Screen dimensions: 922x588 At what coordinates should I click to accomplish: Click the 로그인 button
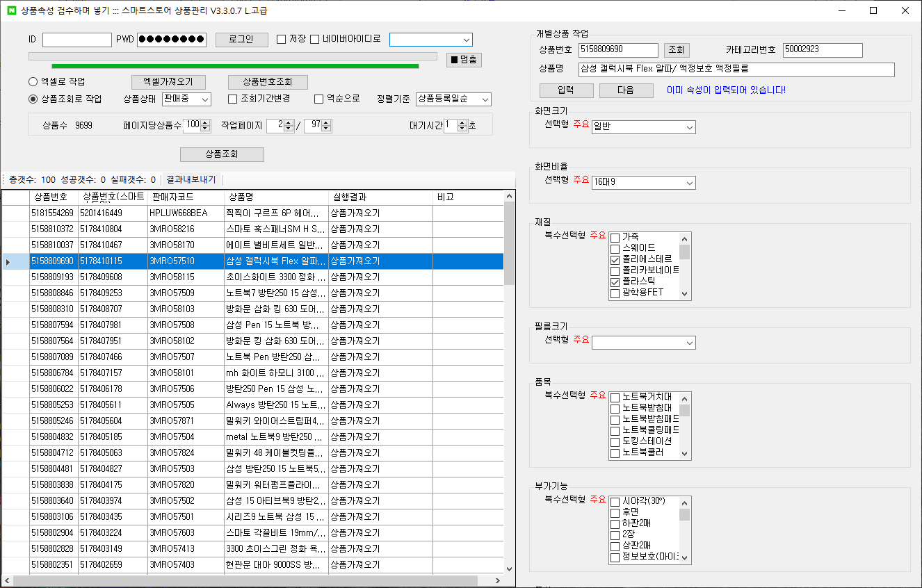[241, 40]
